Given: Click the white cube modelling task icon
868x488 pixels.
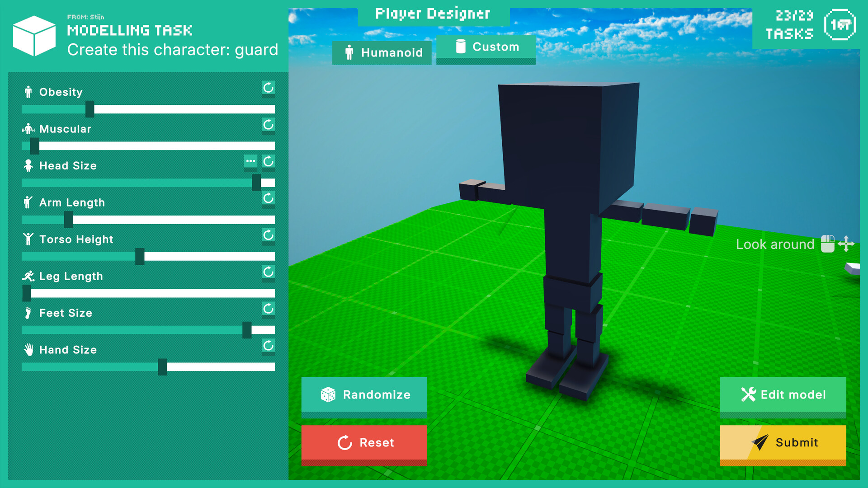Looking at the screenshot, I should 34,36.
